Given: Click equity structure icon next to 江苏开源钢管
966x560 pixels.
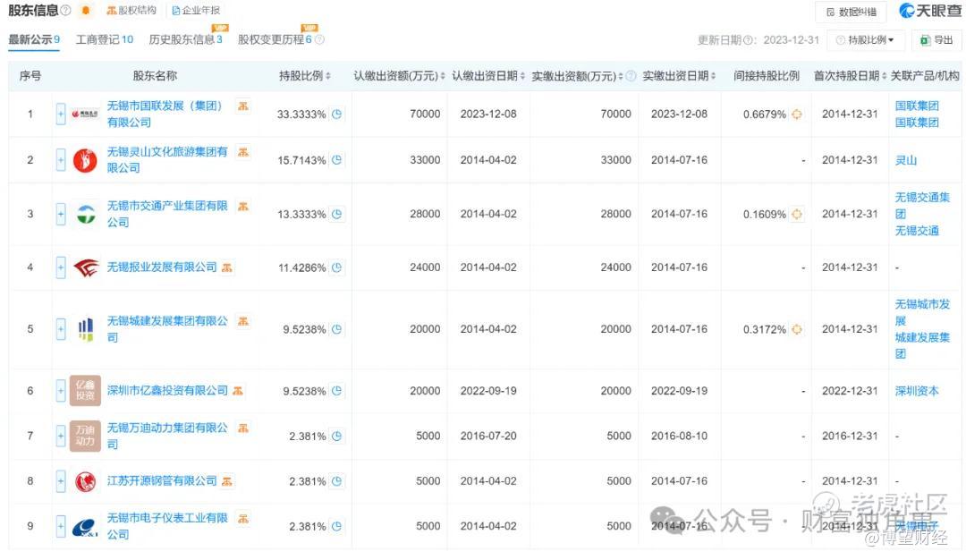Looking at the screenshot, I should pos(226,481).
